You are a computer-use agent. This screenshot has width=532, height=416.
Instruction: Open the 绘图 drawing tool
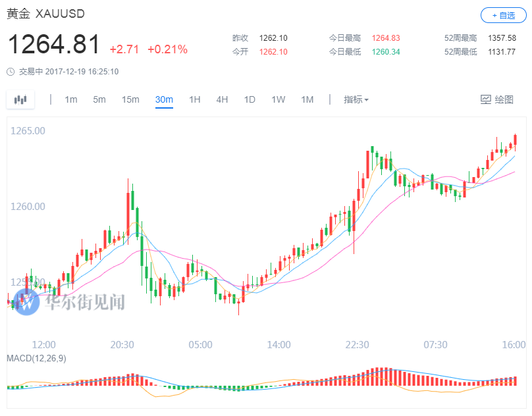point(496,99)
